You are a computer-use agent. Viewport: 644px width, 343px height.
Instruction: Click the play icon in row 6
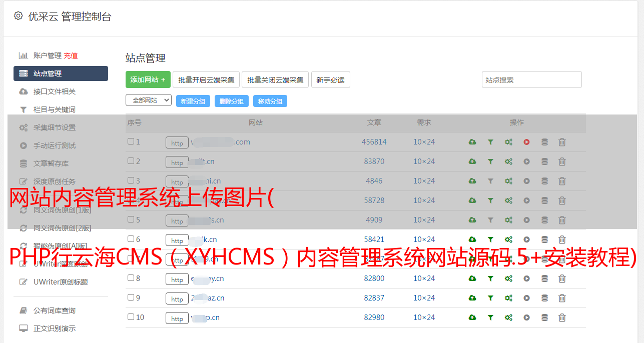[526, 239]
